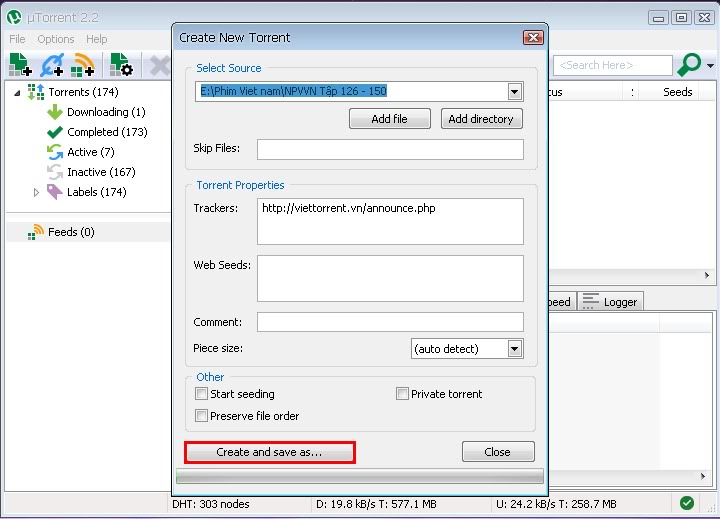This screenshot has width=720, height=519.
Task: Click the upload speed status U: 24.2 kB/s
Action: click(556, 504)
